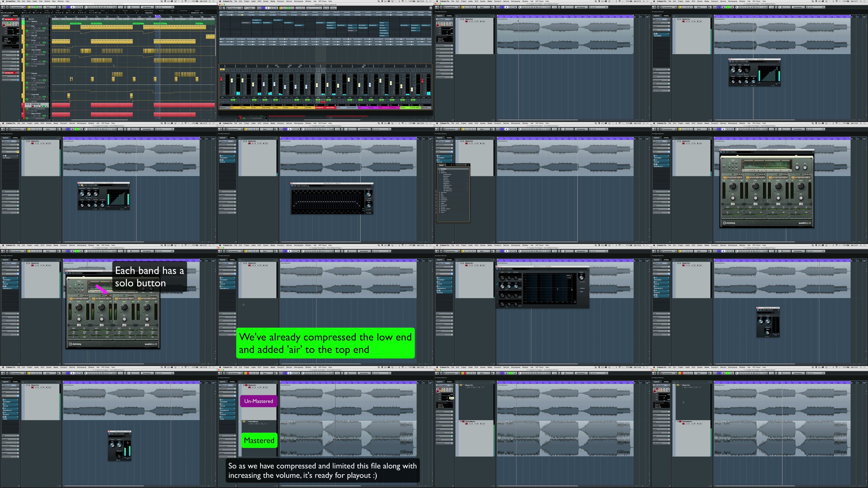Toggle record enable on Stereo Out, large Quadrafuzz frame
The image size is (868, 488).
pos(683,143)
